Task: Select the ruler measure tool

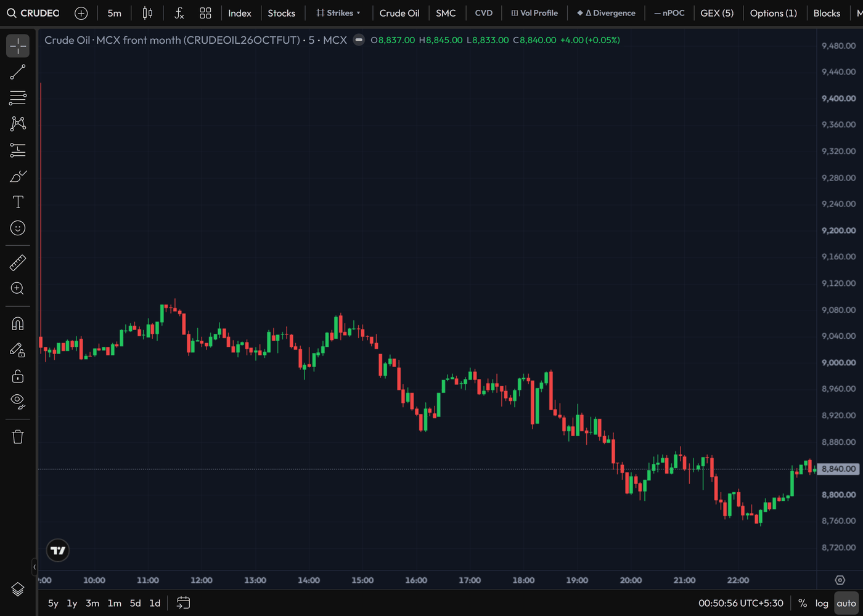Action: [18, 263]
